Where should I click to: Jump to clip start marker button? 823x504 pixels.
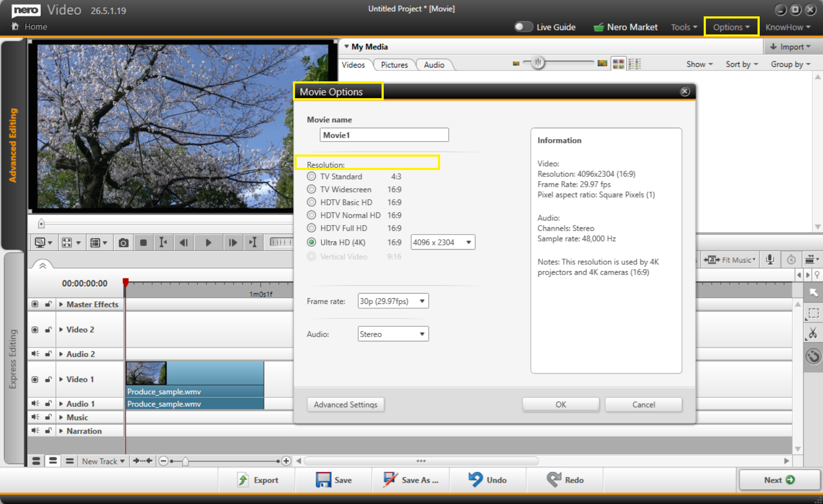(163, 243)
